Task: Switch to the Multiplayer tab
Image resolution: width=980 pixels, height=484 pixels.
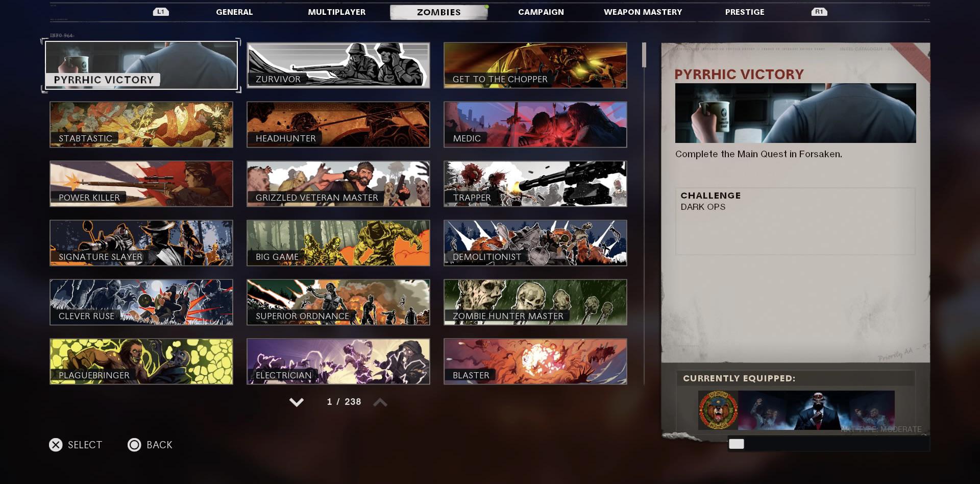Action: tap(337, 12)
